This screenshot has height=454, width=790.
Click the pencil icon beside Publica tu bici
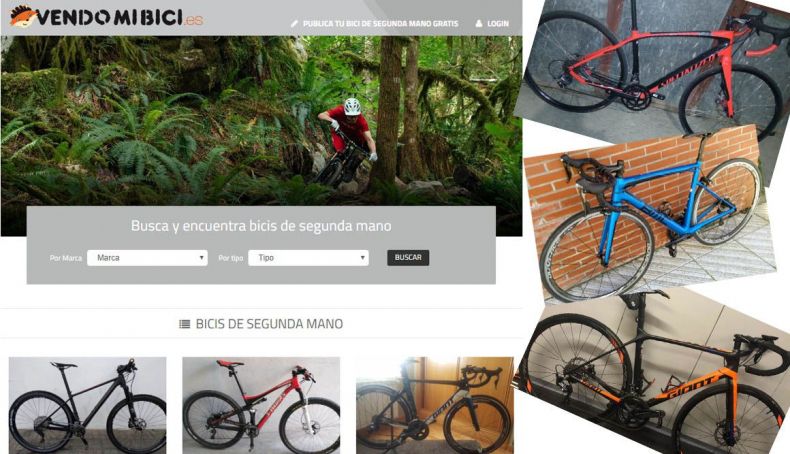[294, 23]
